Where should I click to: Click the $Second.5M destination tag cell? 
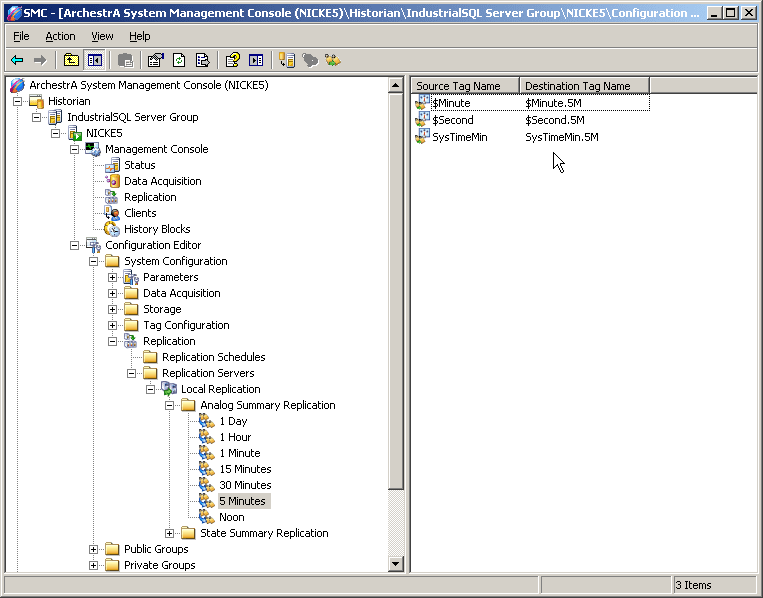tap(555, 120)
